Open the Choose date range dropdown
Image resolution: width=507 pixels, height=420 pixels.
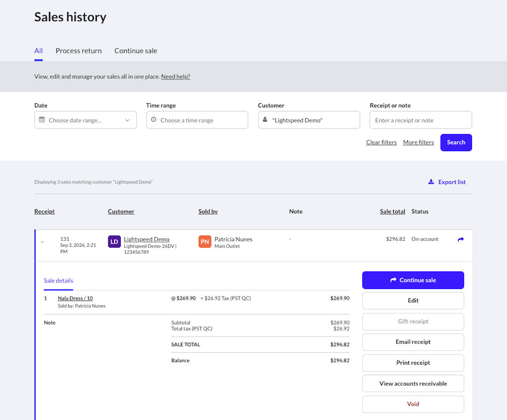point(85,120)
